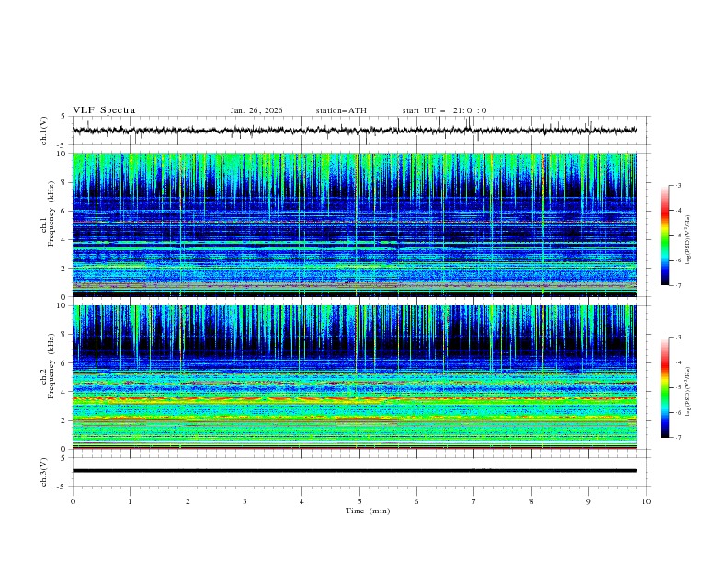Screen dimensions: 728x563
Task: Click time axis tick label '8'
Action: [x=531, y=501]
